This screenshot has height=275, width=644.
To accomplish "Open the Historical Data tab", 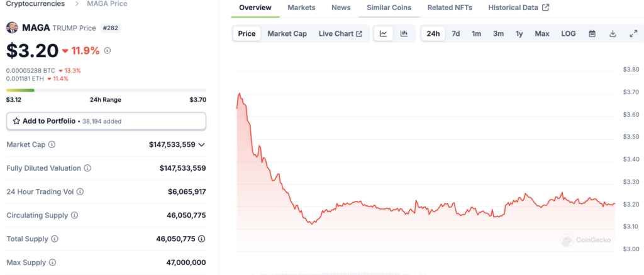I will (x=519, y=8).
